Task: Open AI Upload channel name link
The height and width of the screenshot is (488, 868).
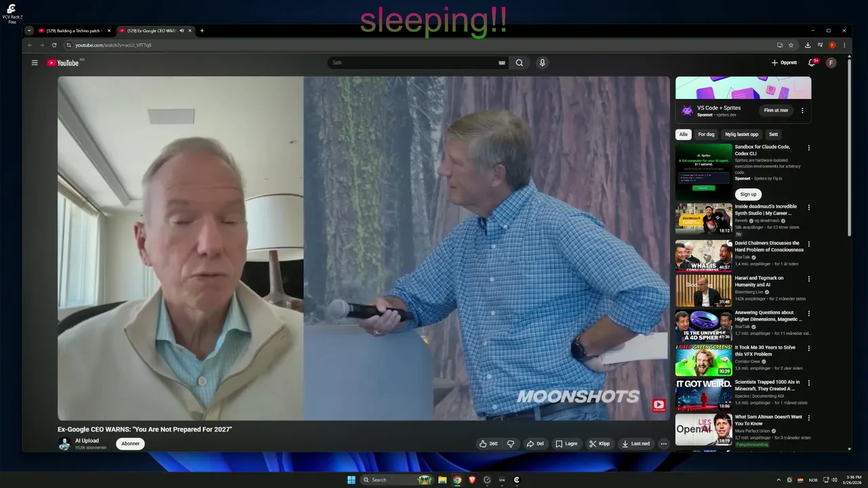Action: tap(87, 441)
